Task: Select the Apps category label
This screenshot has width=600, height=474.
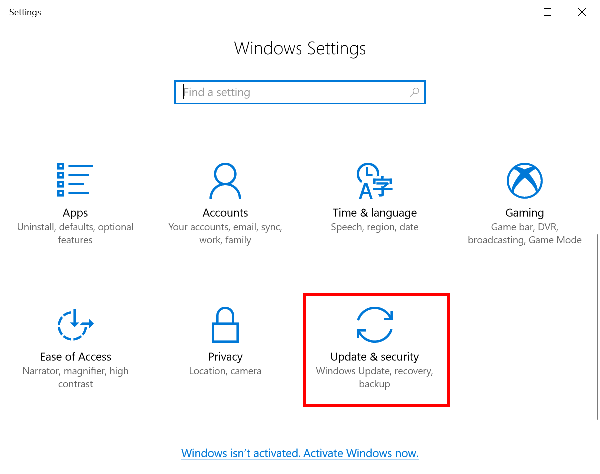Action: 75,213
